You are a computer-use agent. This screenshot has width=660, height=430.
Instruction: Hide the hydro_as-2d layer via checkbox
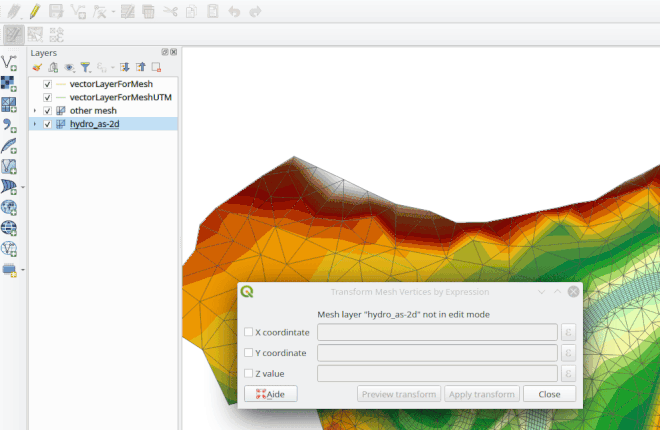(47, 124)
